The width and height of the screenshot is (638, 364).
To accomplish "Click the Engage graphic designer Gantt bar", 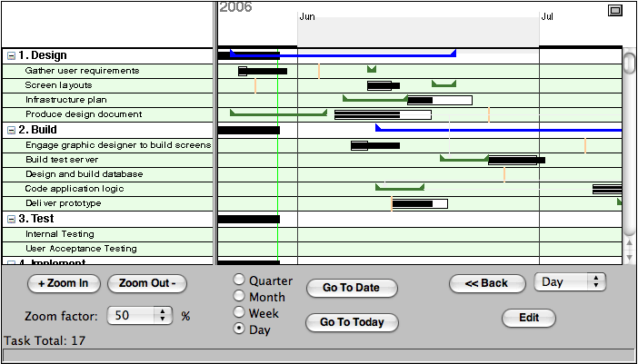I will 375,146.
